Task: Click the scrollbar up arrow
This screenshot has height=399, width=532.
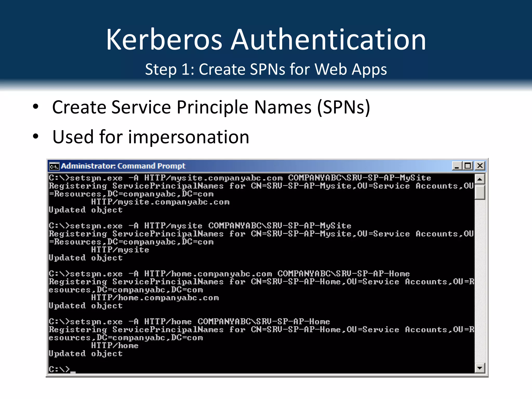Action: 480,179
